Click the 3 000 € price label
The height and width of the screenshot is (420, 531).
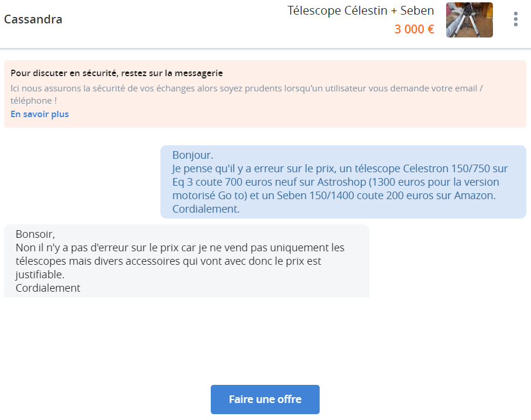pyautogui.click(x=414, y=29)
